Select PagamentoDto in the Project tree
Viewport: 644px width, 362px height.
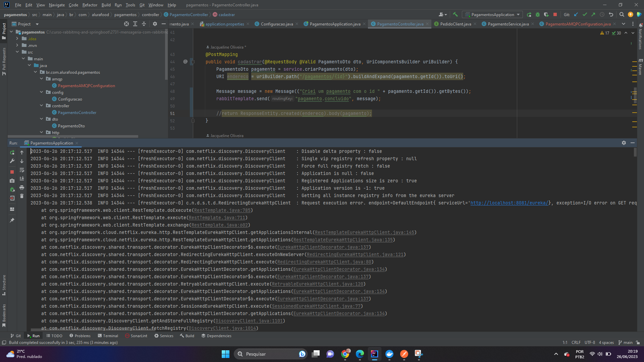(x=71, y=126)
